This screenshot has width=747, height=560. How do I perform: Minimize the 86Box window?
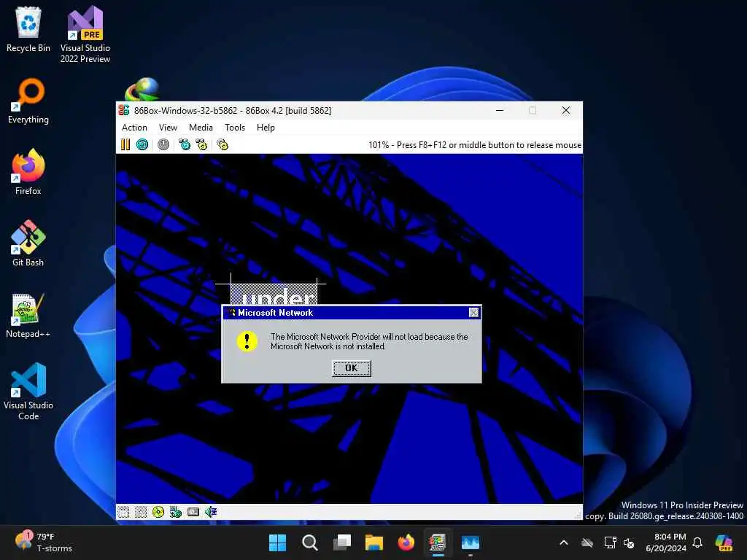pos(500,111)
